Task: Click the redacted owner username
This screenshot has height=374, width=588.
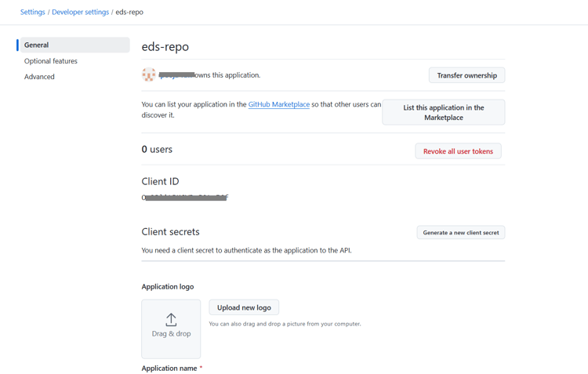Action: click(x=176, y=75)
